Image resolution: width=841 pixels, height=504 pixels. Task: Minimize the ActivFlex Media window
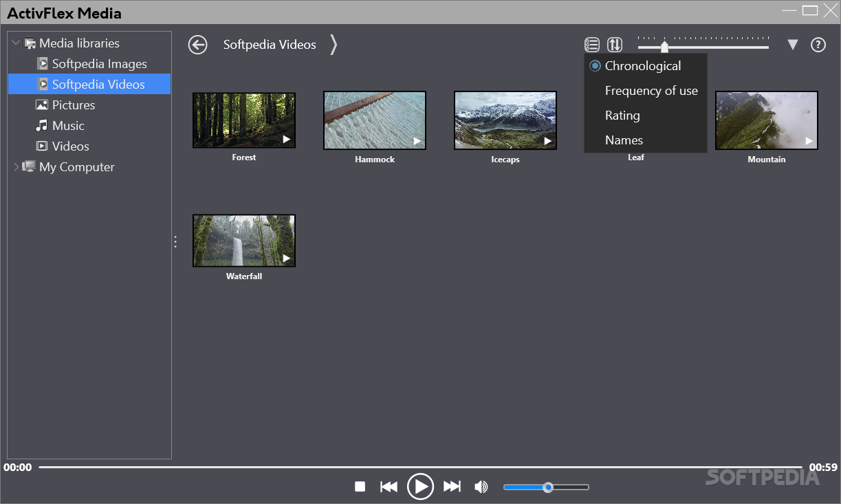click(791, 10)
